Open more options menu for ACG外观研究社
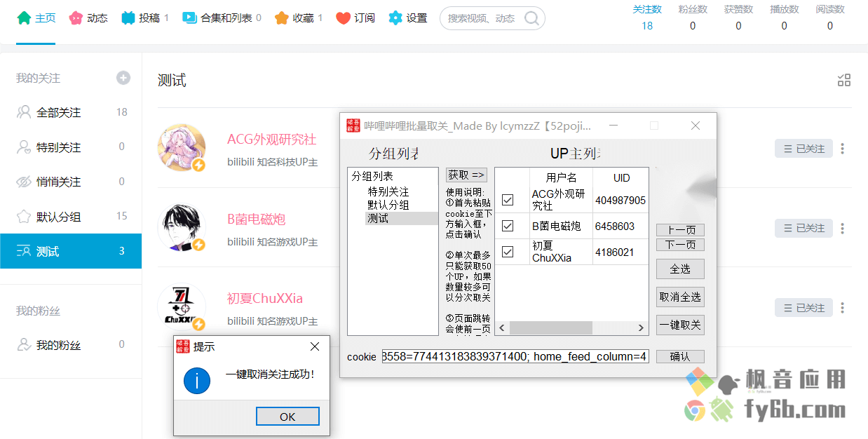This screenshot has width=868, height=439. tap(843, 149)
